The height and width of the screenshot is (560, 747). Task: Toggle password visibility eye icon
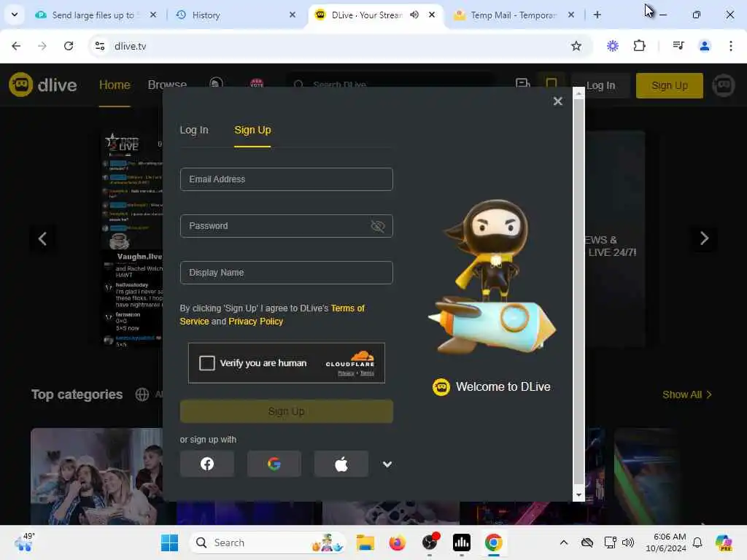377,226
